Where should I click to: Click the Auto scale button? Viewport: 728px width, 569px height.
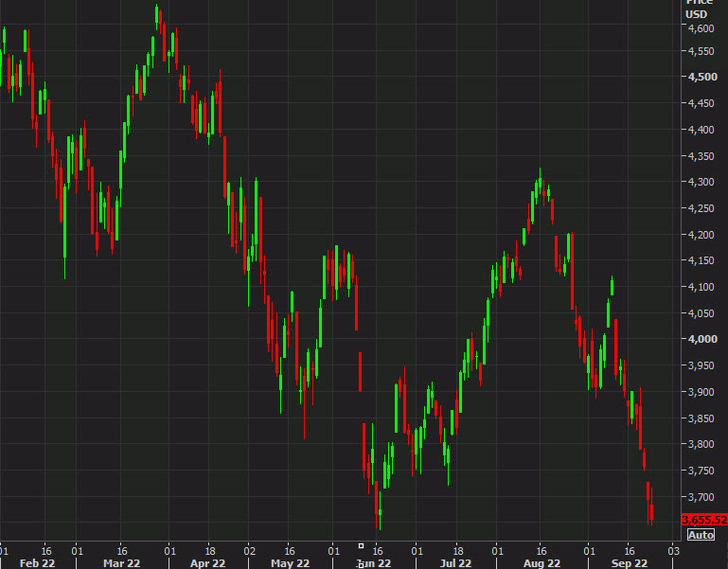701,535
